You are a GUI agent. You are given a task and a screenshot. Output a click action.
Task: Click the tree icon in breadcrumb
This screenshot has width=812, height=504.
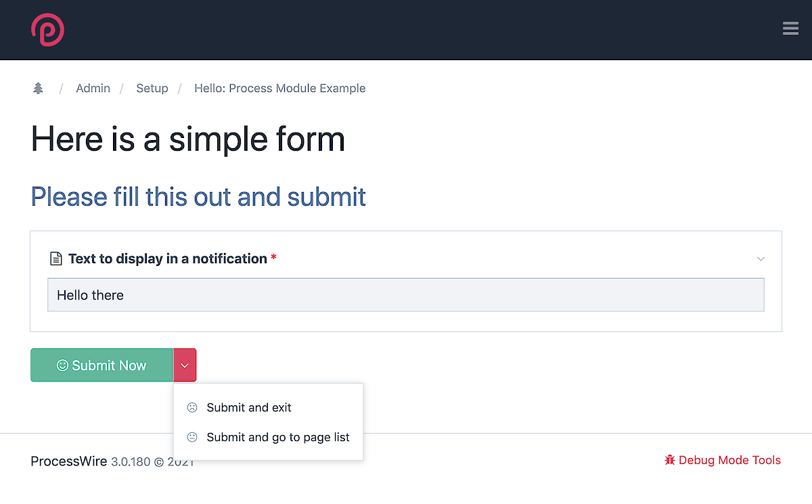click(38, 88)
